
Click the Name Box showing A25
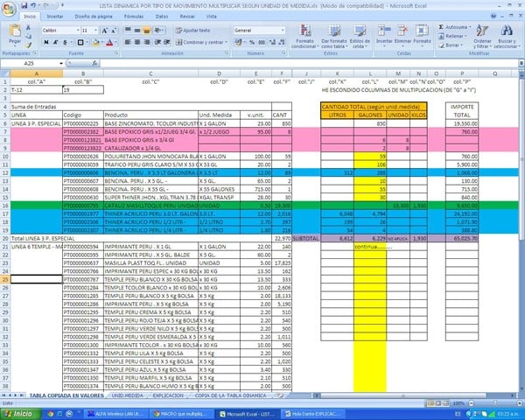31,64
